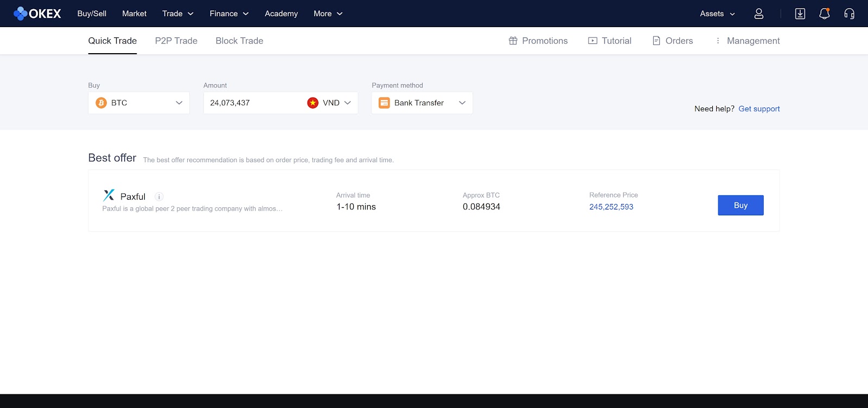Click the Paxful provider name

tap(133, 196)
